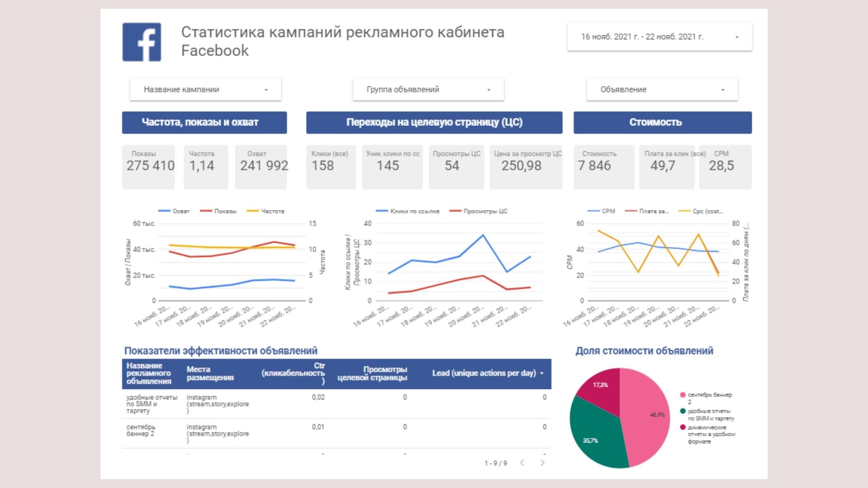Go to previous table page arrow
868x488 pixels.
(522, 463)
